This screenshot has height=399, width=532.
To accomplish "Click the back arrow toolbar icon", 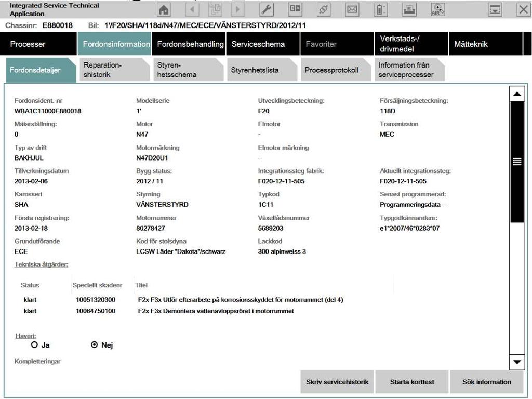I will click(192, 9).
